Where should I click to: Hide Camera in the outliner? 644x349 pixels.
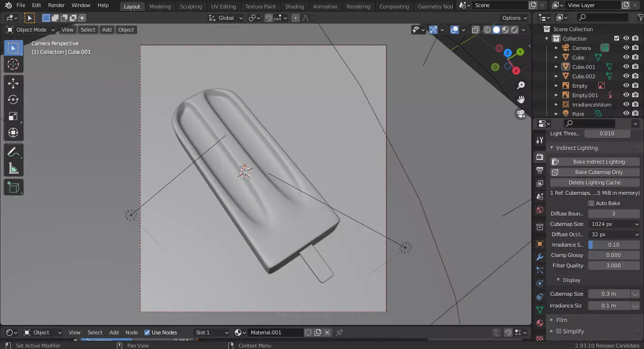click(626, 48)
